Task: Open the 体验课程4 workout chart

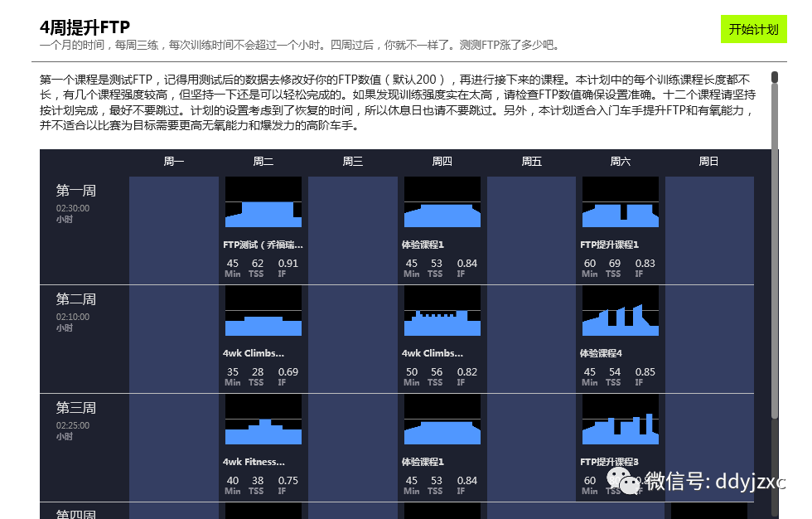Action: point(621,311)
